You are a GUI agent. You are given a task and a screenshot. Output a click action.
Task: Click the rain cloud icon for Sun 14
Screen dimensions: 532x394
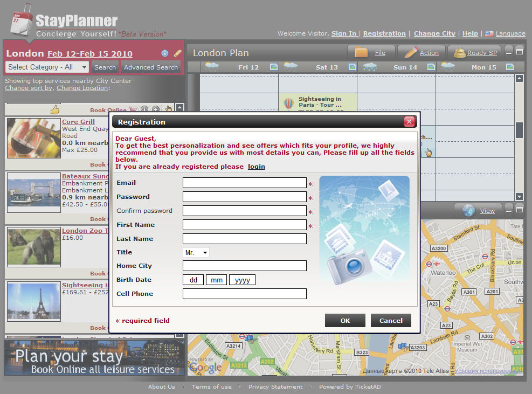pyautogui.click(x=370, y=67)
